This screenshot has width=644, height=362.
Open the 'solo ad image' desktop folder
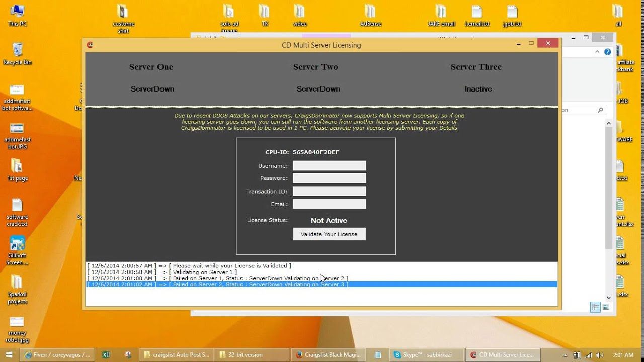(229, 19)
